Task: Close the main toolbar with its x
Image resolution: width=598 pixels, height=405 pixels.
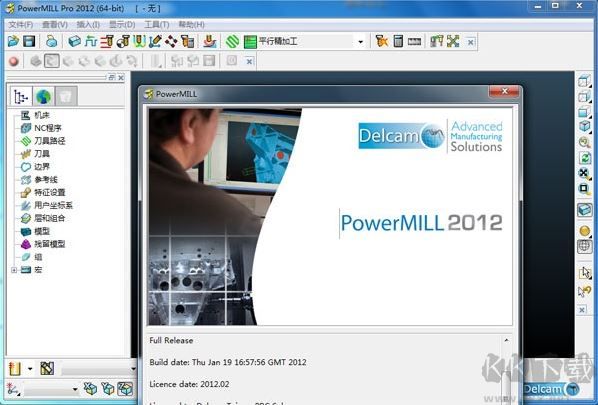Action: pyautogui.click(x=471, y=42)
